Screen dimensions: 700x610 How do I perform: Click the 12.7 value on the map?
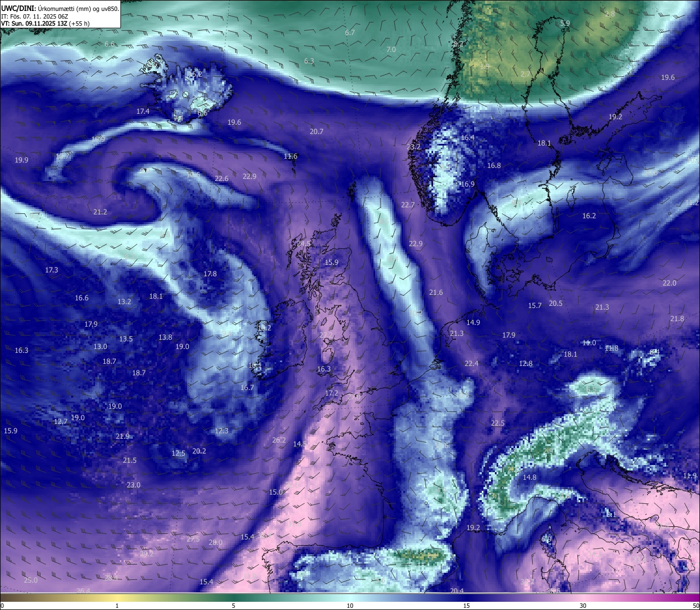[x=61, y=422]
